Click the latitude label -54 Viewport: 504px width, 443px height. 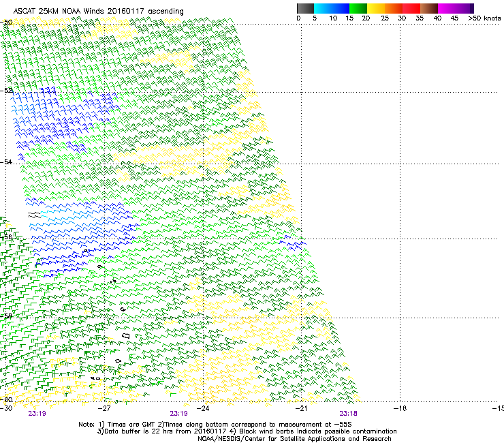[7, 162]
